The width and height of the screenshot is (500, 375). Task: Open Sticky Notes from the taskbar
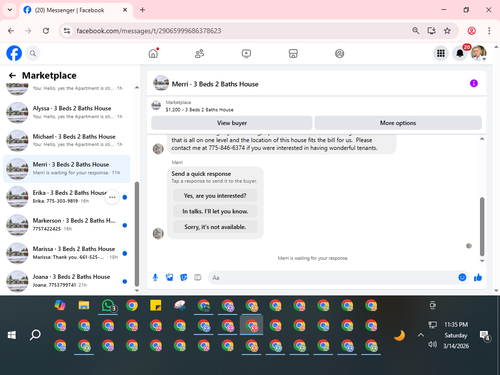156,305
